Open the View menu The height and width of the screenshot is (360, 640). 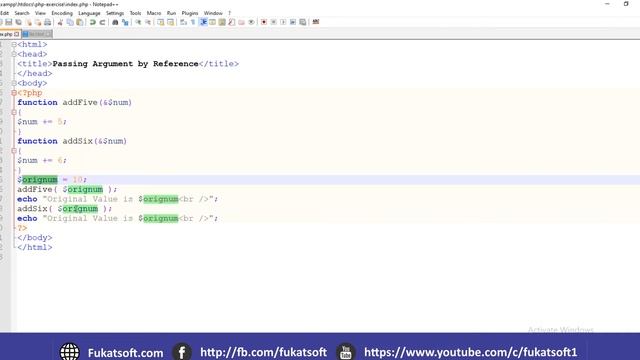(x=40, y=13)
